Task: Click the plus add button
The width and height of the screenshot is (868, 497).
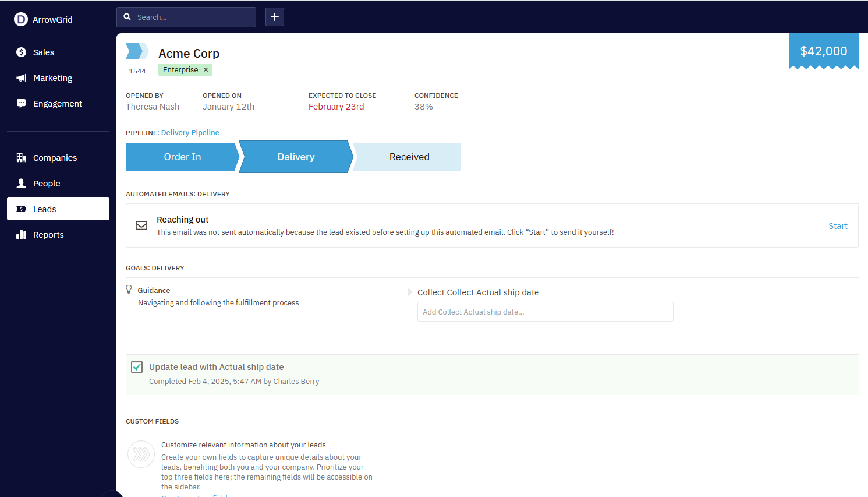Action: click(275, 17)
